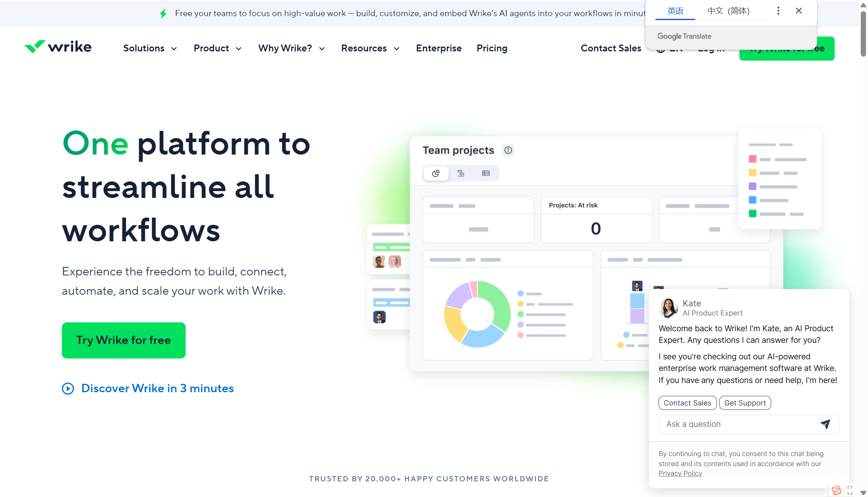The height and width of the screenshot is (497, 868).
Task: Click the green legend color swatch
Action: click(752, 214)
